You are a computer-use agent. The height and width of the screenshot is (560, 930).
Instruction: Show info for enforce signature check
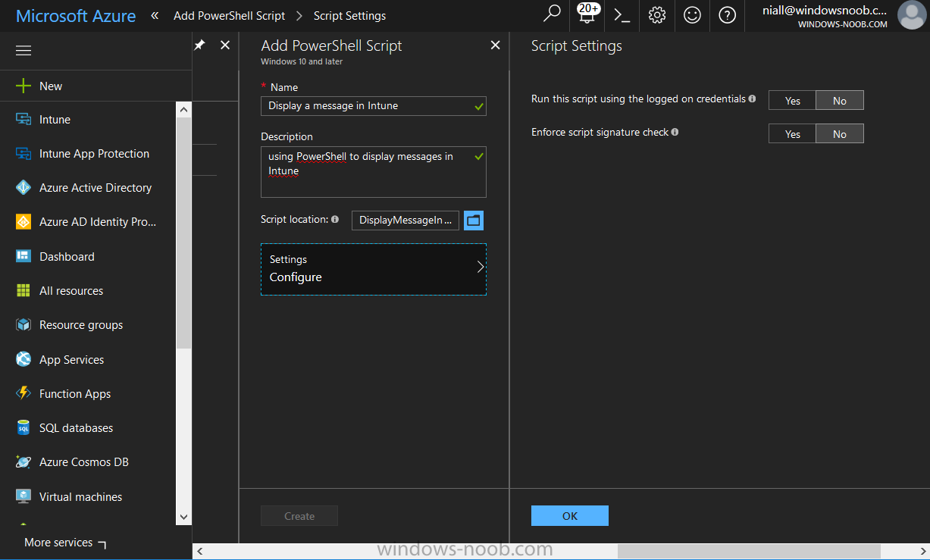pyautogui.click(x=675, y=132)
